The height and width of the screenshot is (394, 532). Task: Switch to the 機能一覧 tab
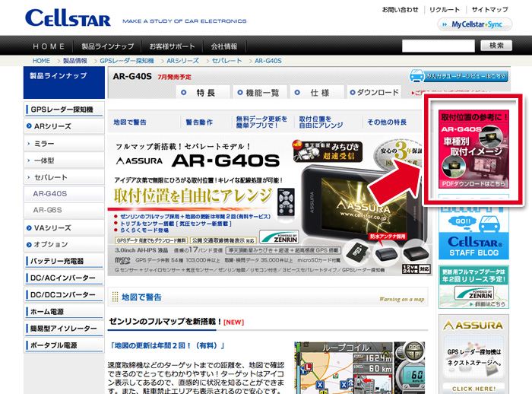260,92
